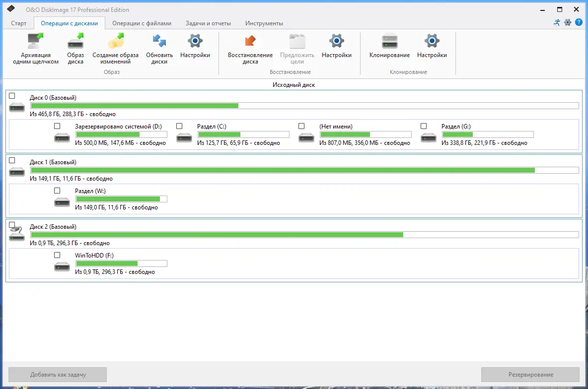Click the text 'Из 338,8 ГБ, 221,9 ГБ - свободно'
The height and width of the screenshot is (389, 588).
pos(484,143)
